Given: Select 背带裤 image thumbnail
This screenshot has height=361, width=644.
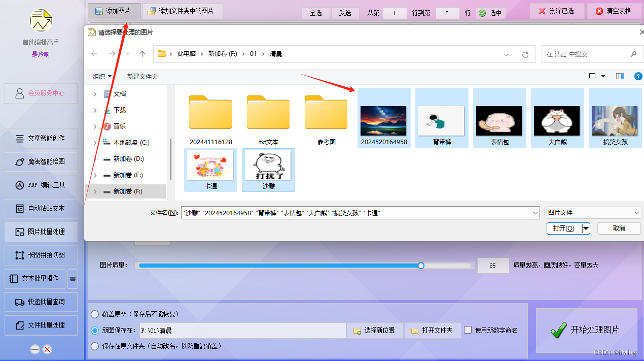Looking at the screenshot, I should (442, 118).
